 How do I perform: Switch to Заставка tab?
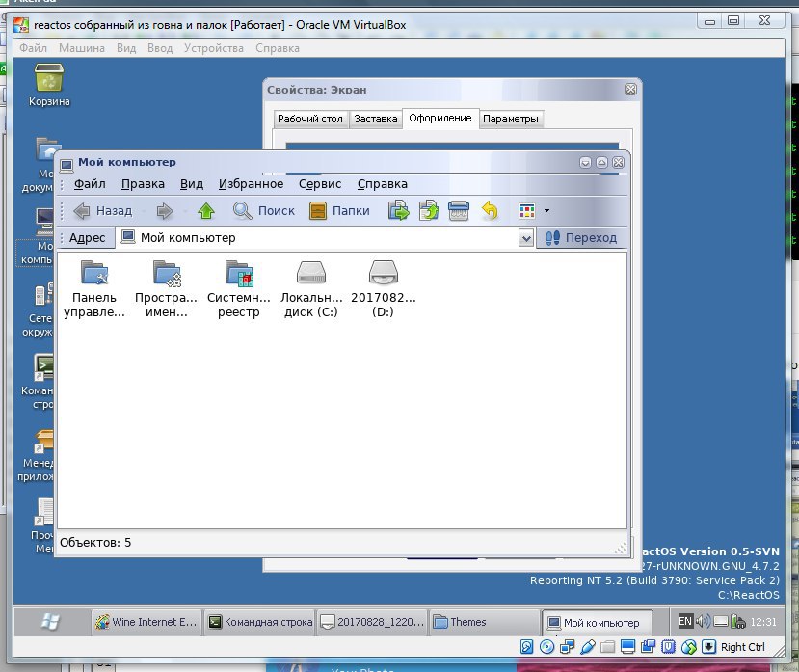[376, 119]
